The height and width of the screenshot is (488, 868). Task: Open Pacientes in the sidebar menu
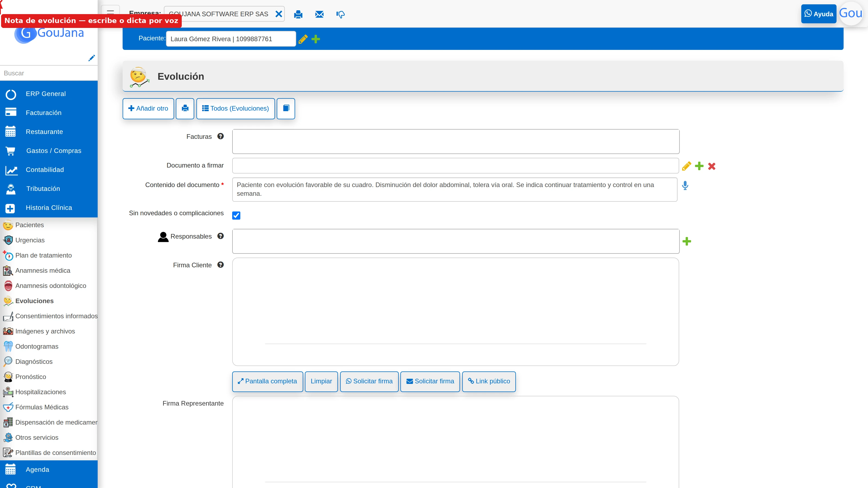point(30,225)
